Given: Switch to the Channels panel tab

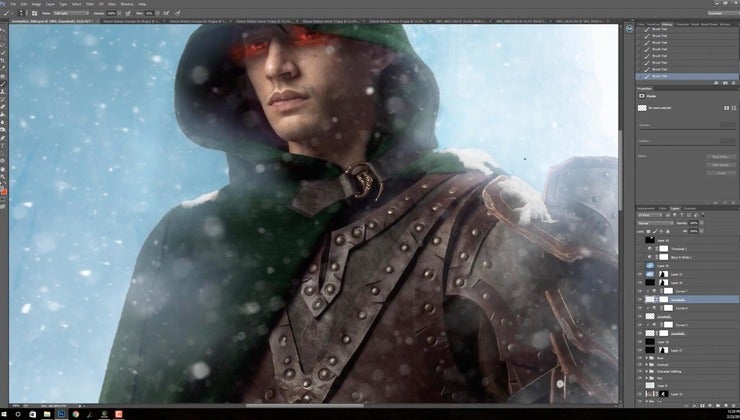Looking at the screenshot, I should 690,208.
